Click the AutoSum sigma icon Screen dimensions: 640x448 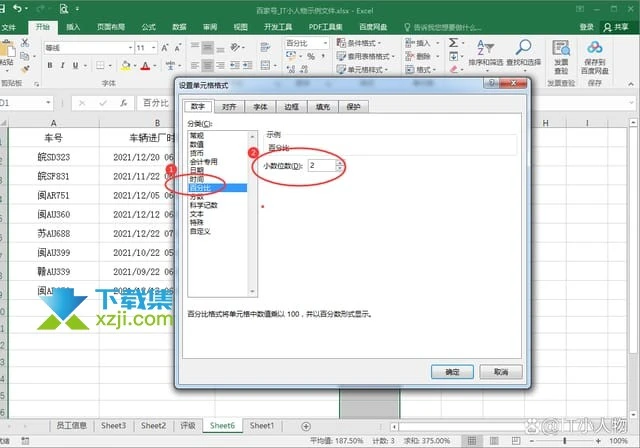[453, 42]
